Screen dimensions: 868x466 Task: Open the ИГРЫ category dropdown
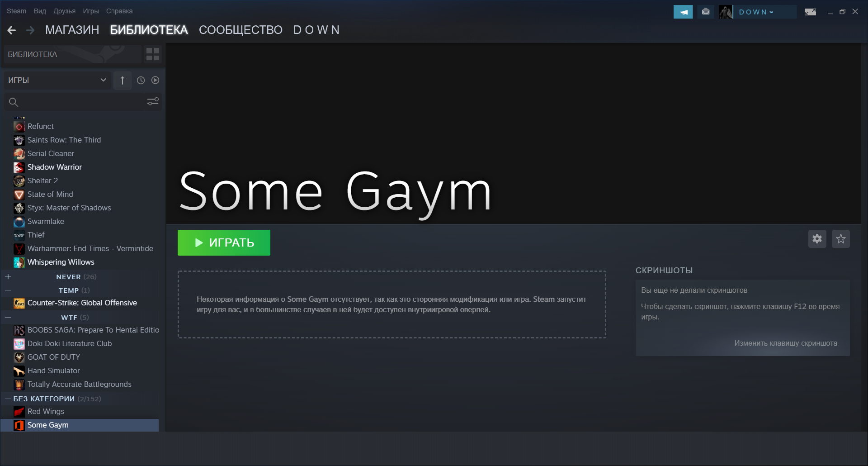click(x=57, y=80)
